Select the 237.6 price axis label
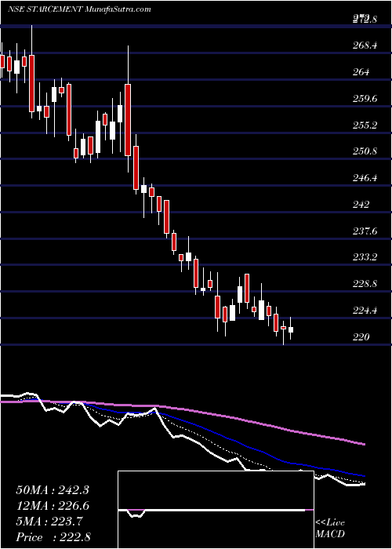The width and height of the screenshot is (392, 549). pos(364,231)
